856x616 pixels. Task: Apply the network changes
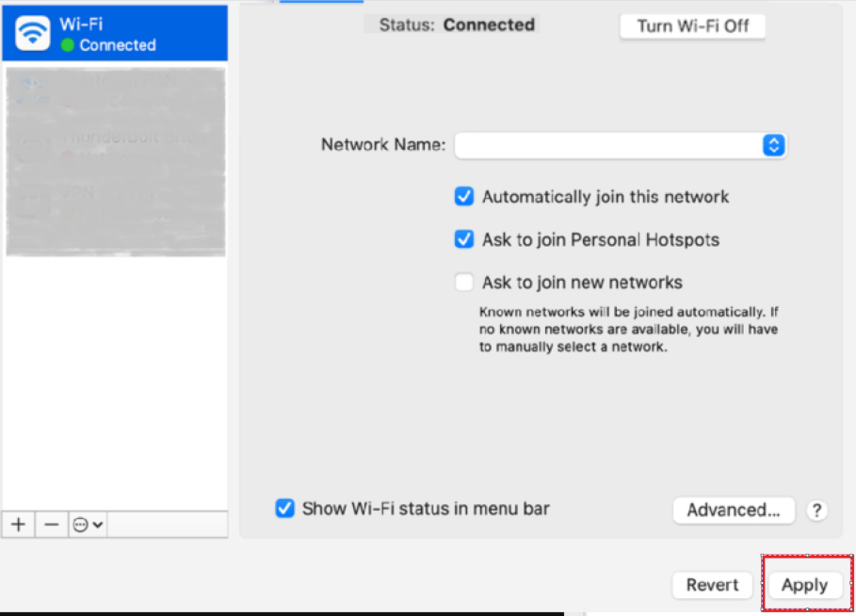pyautogui.click(x=804, y=585)
